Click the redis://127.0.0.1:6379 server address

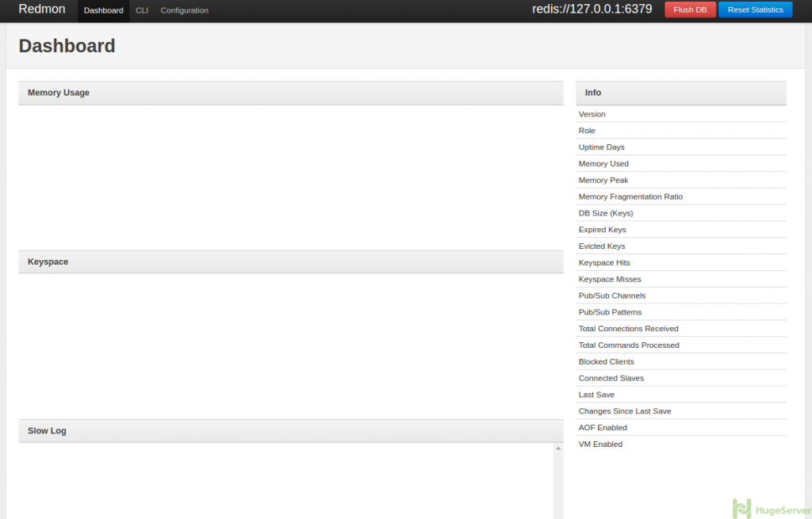pos(592,9)
